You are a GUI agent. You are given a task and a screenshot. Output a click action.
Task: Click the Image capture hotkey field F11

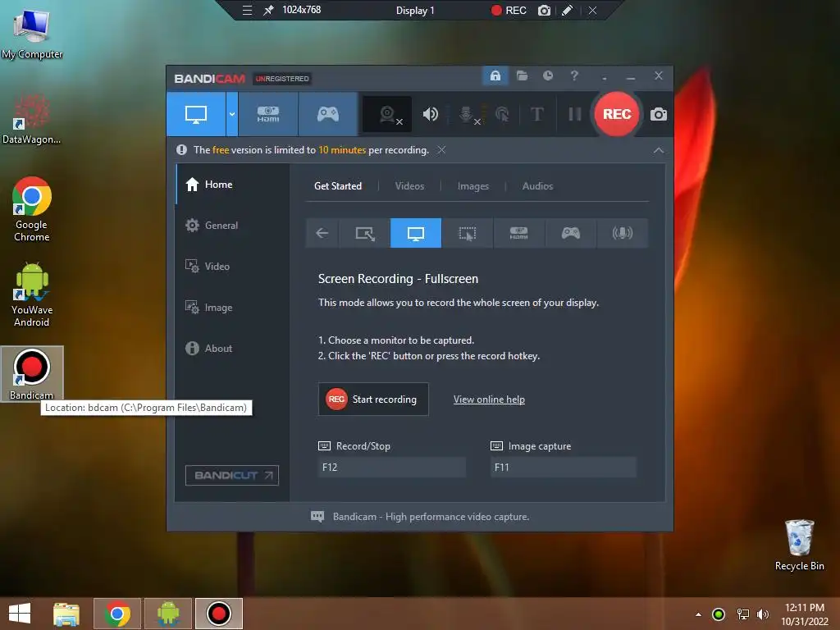pyautogui.click(x=563, y=467)
